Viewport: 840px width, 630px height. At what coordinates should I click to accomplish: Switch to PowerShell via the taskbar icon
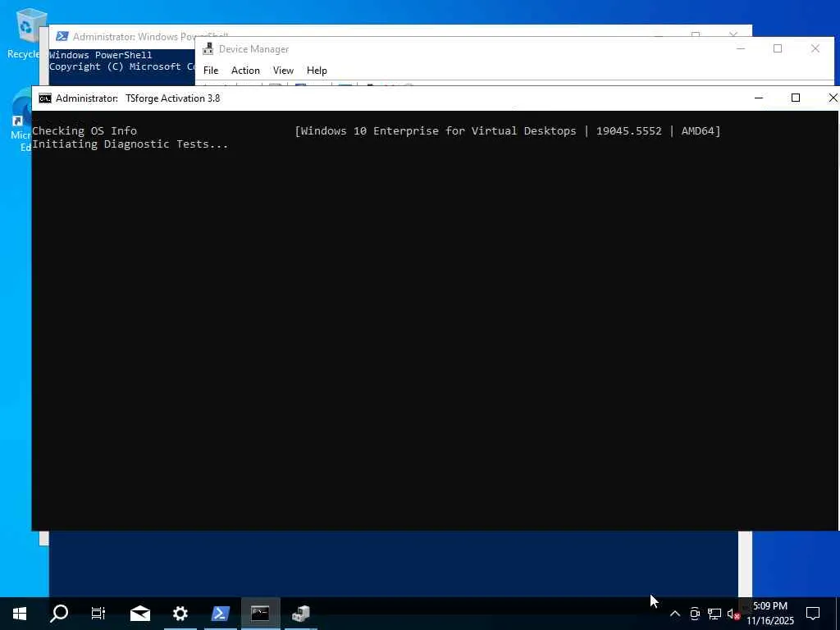click(x=220, y=614)
